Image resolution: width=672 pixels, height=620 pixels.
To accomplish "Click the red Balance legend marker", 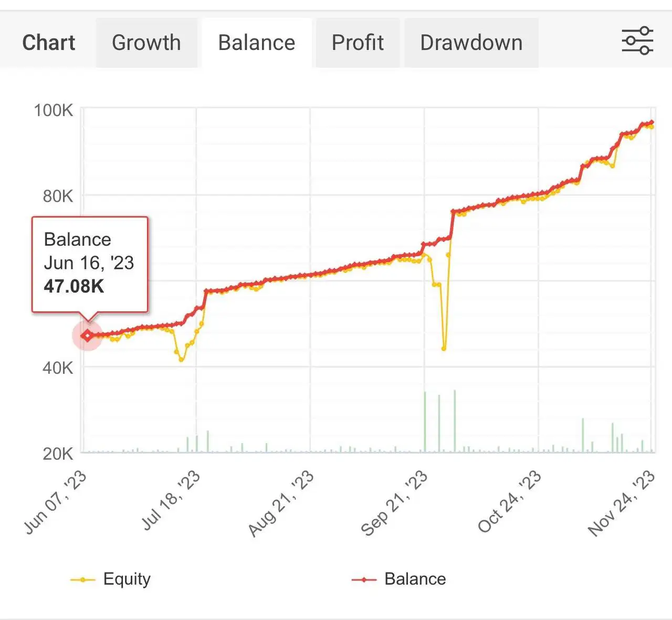I will [x=364, y=580].
